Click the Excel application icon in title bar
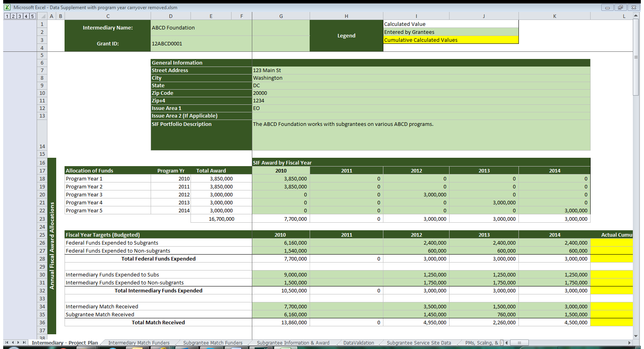Screen dimensions: 644x349 (7, 7)
